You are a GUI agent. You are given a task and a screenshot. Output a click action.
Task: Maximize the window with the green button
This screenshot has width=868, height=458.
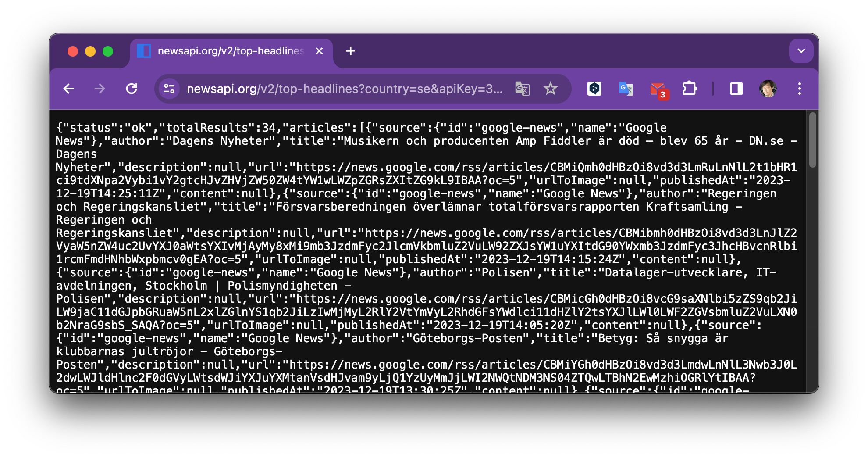108,51
